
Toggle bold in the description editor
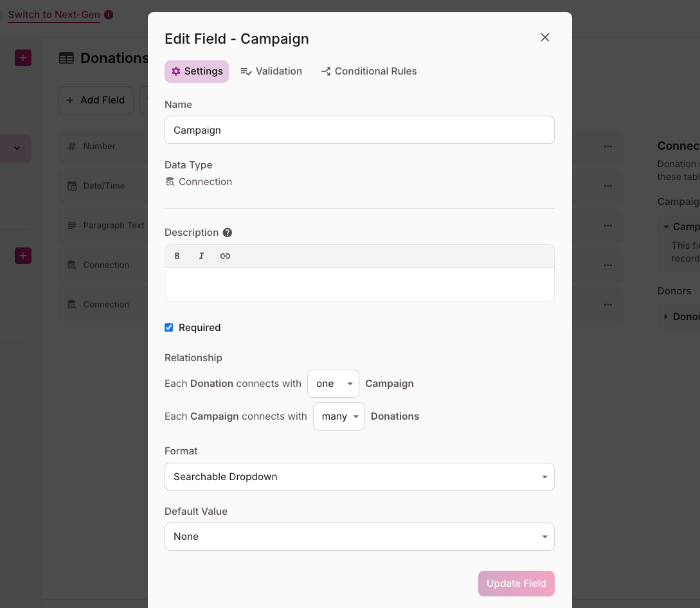pos(177,256)
